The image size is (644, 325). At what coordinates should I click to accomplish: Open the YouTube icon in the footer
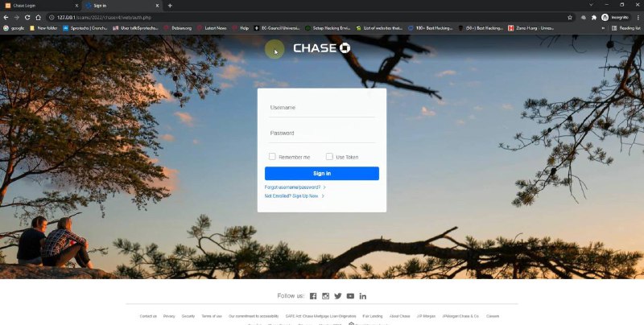[350, 296]
